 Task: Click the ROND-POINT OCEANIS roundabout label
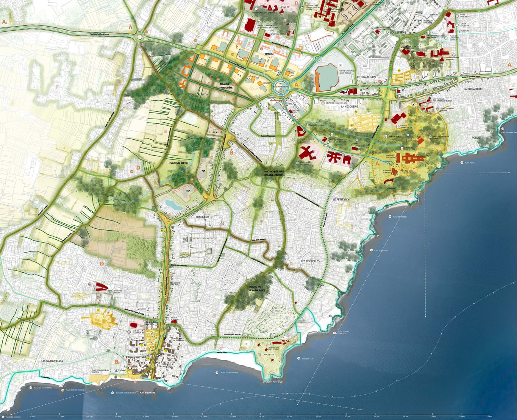pos(281,87)
